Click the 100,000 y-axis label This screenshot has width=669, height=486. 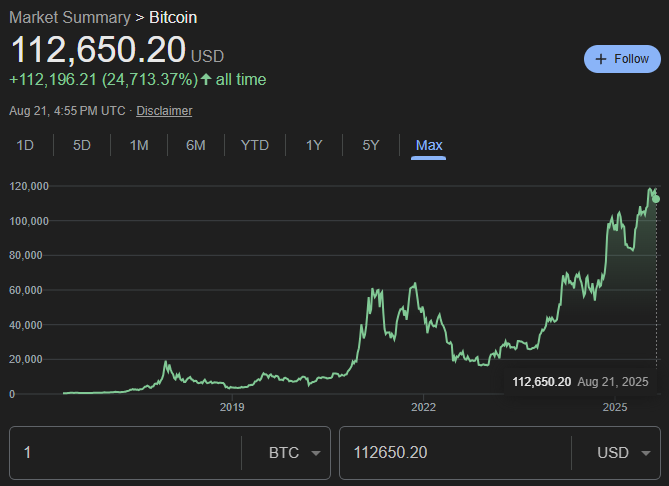[x=29, y=221]
